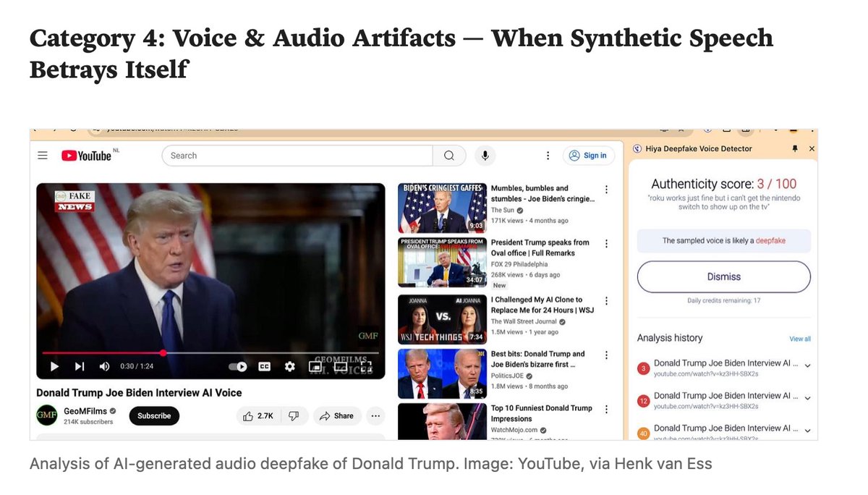Image resolution: width=868 pixels, height=495 pixels.
Task: Enable miniplayer mode
Action: [315, 366]
